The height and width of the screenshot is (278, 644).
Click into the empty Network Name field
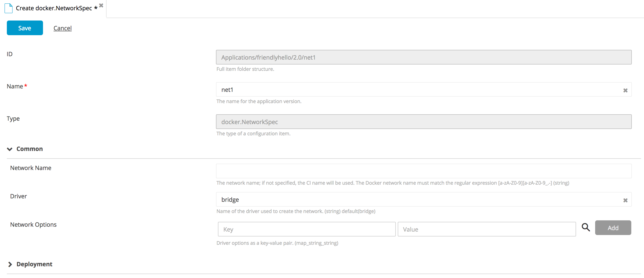pyautogui.click(x=423, y=171)
